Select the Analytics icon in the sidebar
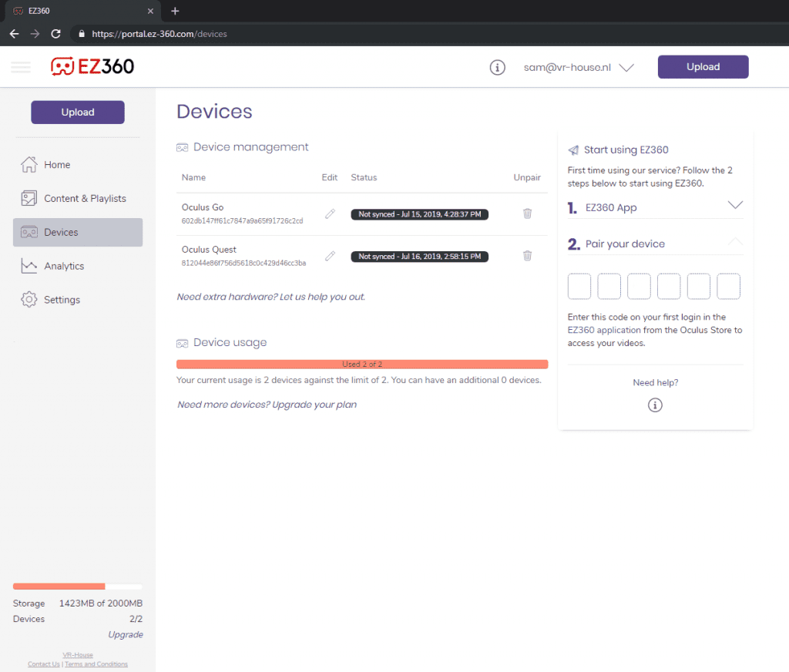 coord(31,266)
